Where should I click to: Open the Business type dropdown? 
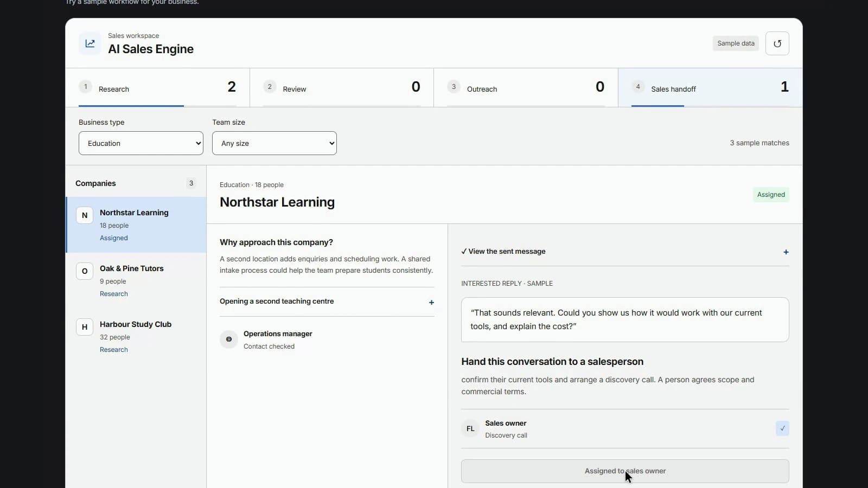point(141,143)
